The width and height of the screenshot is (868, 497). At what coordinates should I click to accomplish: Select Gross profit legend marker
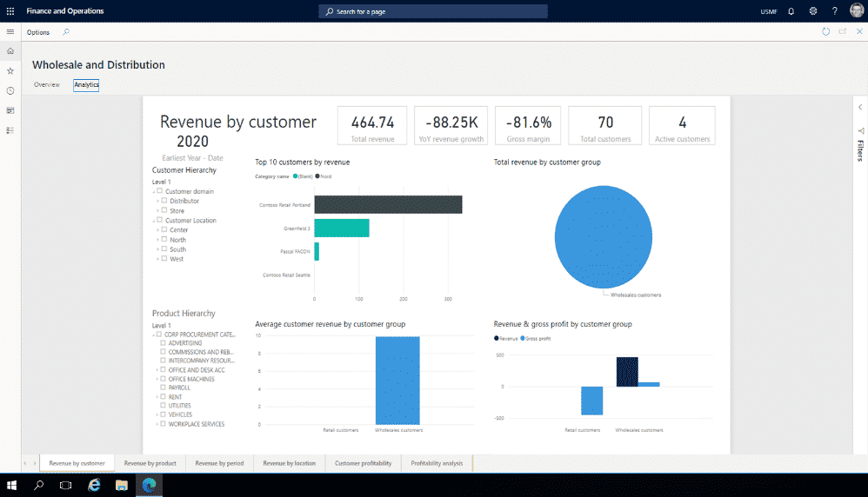coord(523,338)
